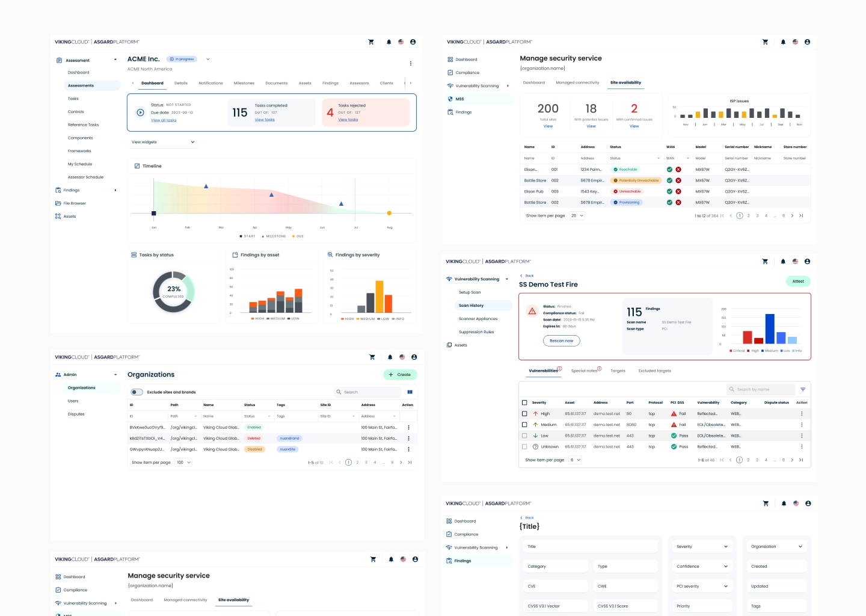The height and width of the screenshot is (616, 866).
Task: Click the Timeline panel icon
Action: pos(137,166)
